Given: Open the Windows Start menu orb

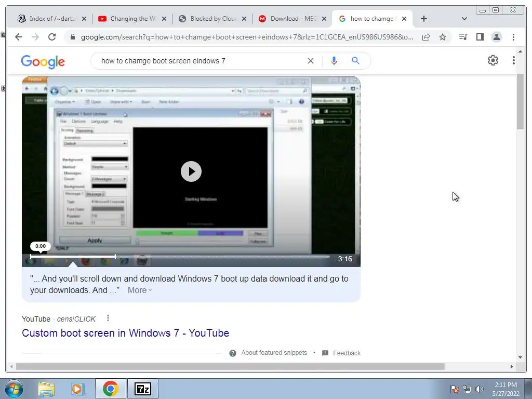Looking at the screenshot, I should (14, 389).
